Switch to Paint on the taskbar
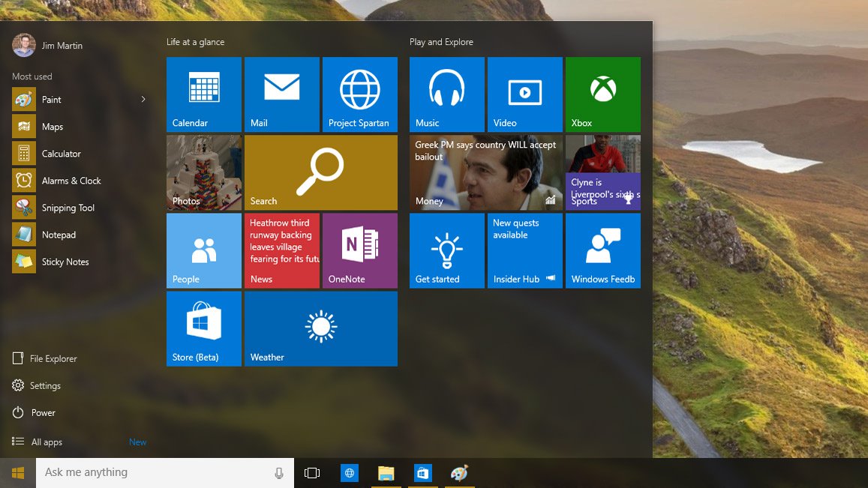868x488 pixels. click(459, 473)
